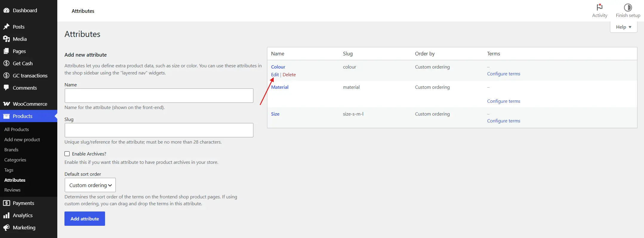
Task: Open the Categories submenu item
Action: point(15,160)
